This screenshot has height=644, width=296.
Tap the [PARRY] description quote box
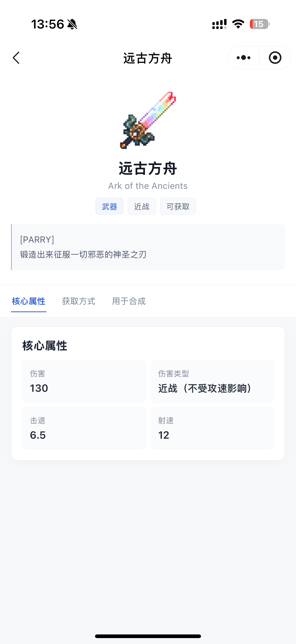(x=148, y=247)
